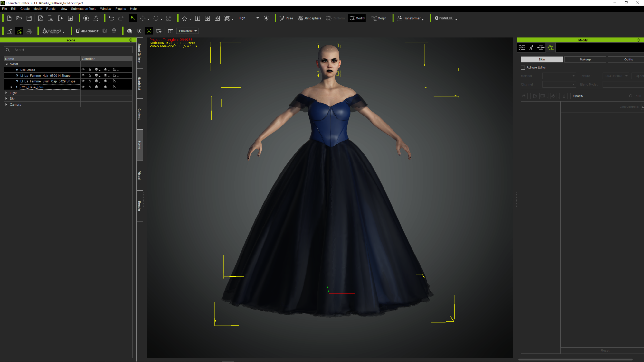The width and height of the screenshot is (644, 362).
Task: Click the Undo arrow icon
Action: 111,18
